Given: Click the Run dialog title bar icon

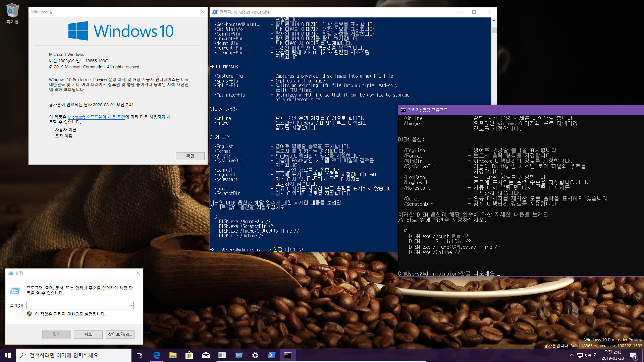Looking at the screenshot, I should pyautogui.click(x=11, y=273).
